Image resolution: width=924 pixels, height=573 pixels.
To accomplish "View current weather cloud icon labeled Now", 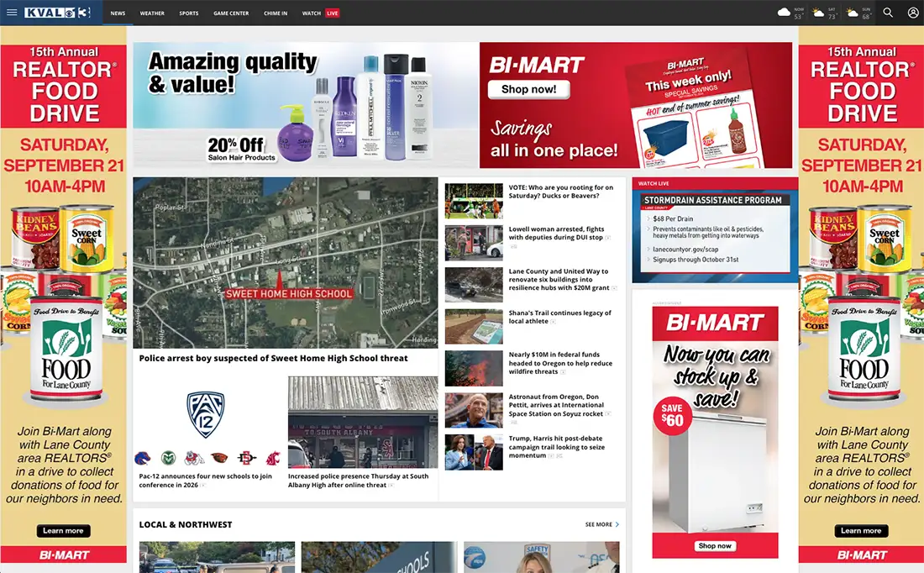I will pyautogui.click(x=784, y=12).
